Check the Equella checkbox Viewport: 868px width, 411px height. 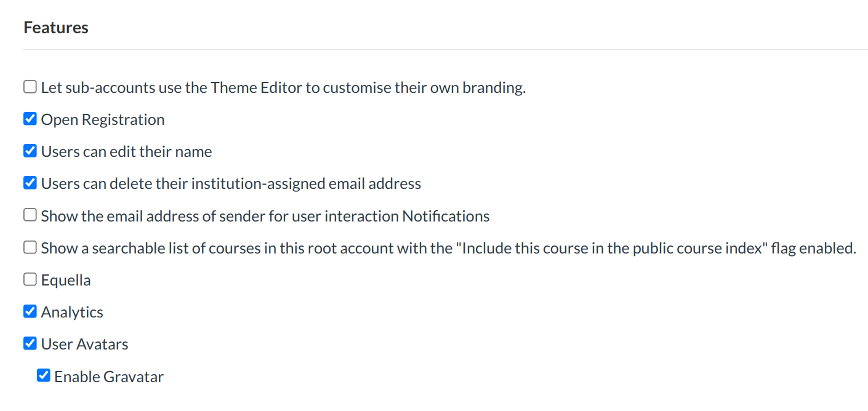30,279
